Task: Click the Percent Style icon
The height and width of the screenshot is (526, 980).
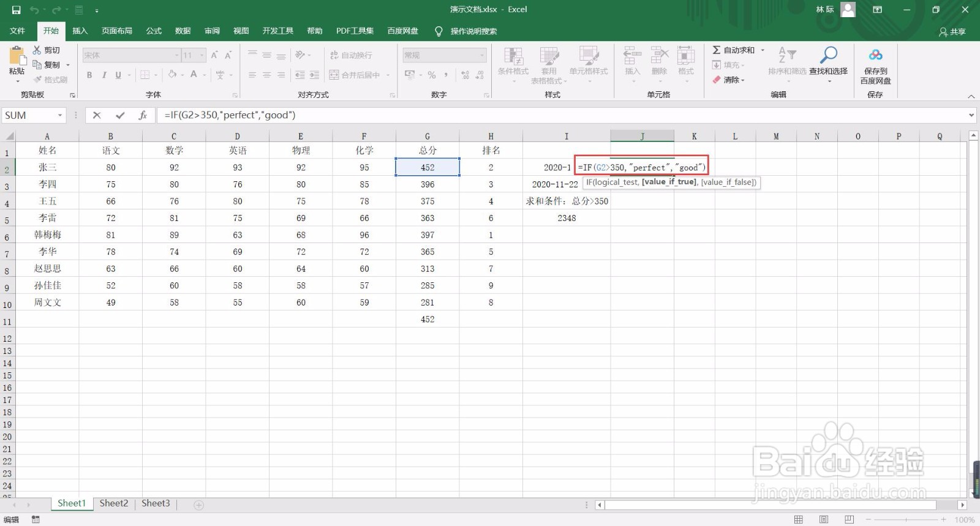Action: [431, 75]
